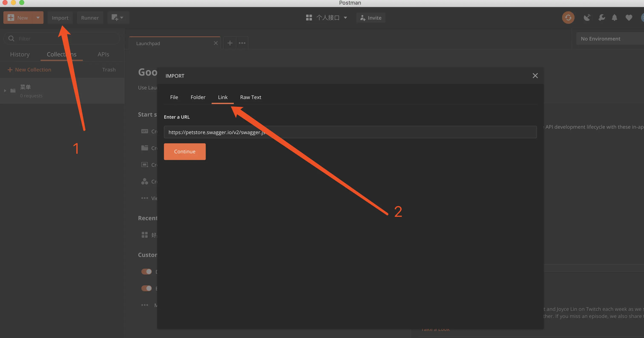Expand the 菜单 collection
This screenshot has width=644, height=338.
[x=5, y=91]
